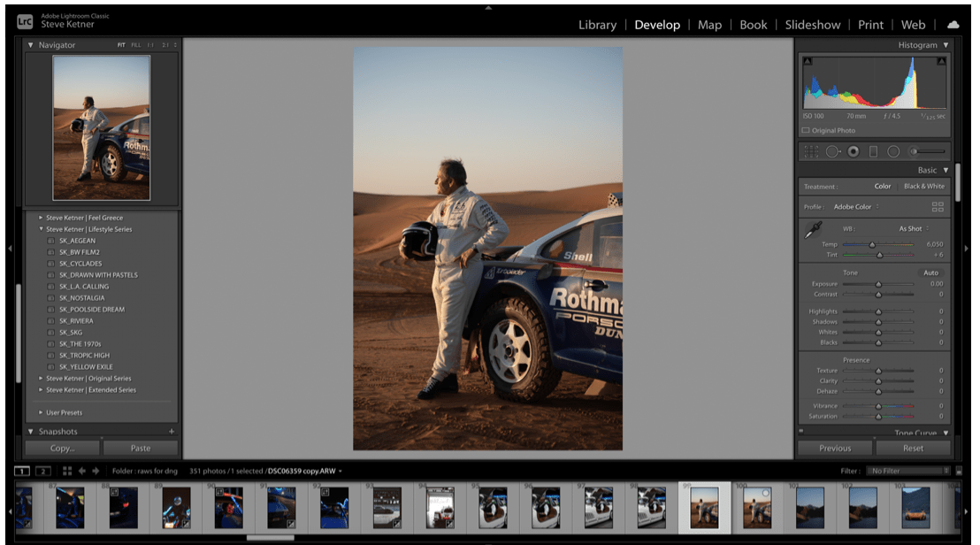Select the Spot Removal tool

tap(833, 152)
